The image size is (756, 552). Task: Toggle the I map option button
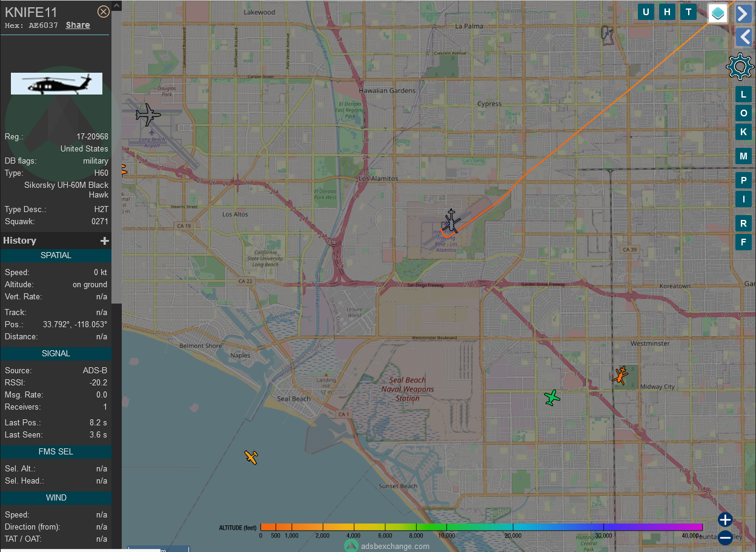[x=744, y=199]
